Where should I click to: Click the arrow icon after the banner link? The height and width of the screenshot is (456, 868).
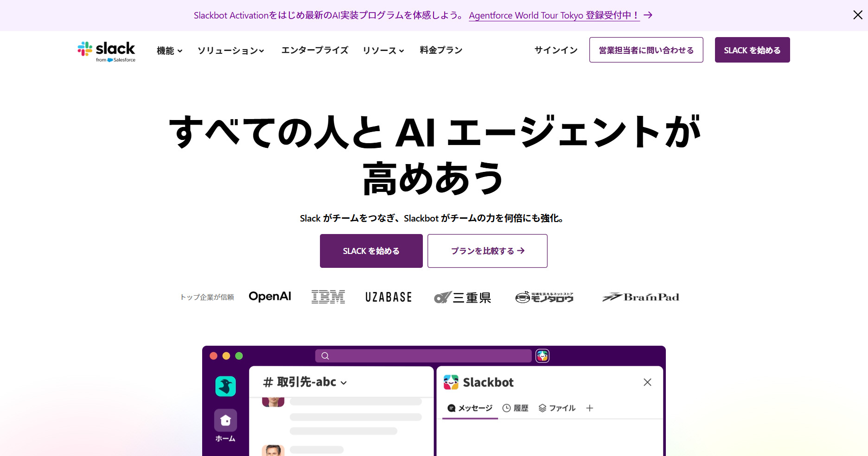click(x=648, y=15)
